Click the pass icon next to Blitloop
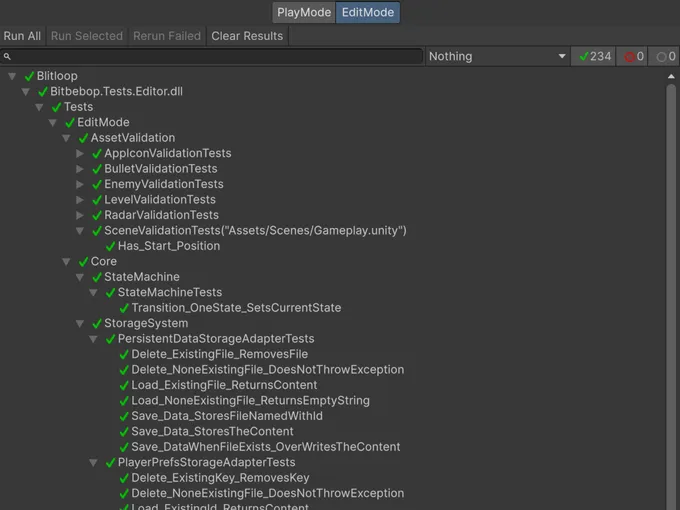This screenshot has width=680, height=510. point(29,76)
